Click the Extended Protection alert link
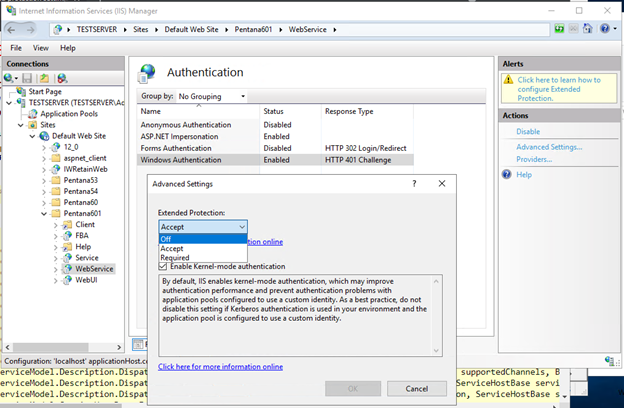The height and width of the screenshot is (408, 624). point(559,89)
